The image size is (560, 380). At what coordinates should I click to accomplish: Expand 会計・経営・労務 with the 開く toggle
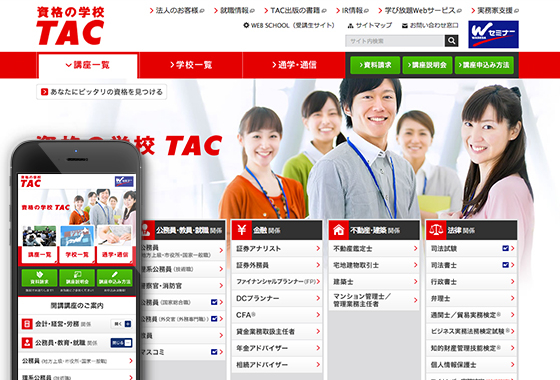[121, 324]
